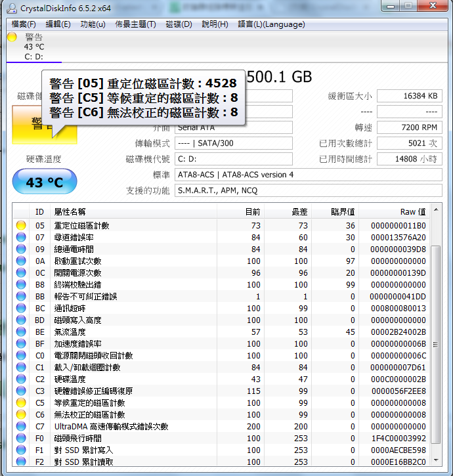Screen dimensions: 453x476
Task: Click the S.M.A.R.T., APM, NCQ features field
Action: tap(309, 190)
